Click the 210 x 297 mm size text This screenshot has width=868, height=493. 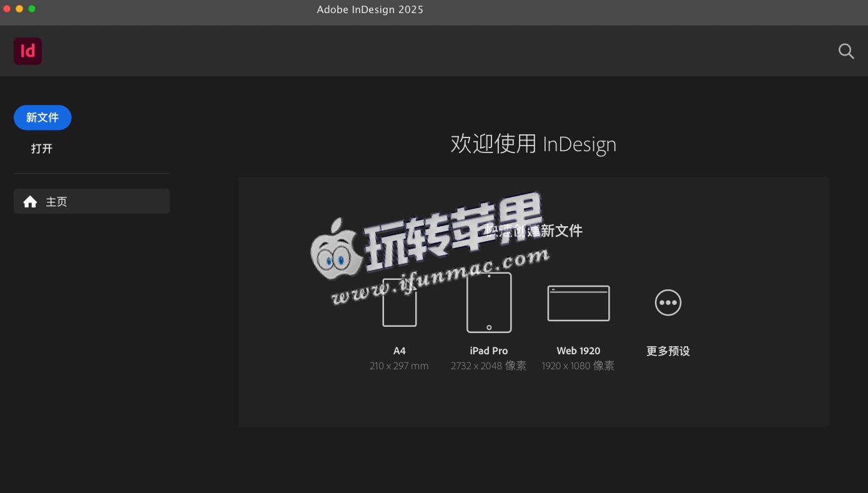[399, 366]
